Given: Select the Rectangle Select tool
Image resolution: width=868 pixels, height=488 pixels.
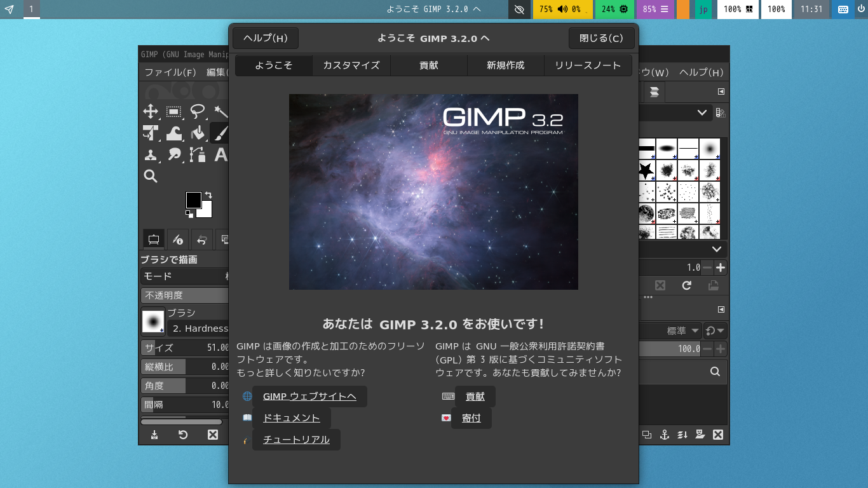Looking at the screenshot, I should (174, 112).
